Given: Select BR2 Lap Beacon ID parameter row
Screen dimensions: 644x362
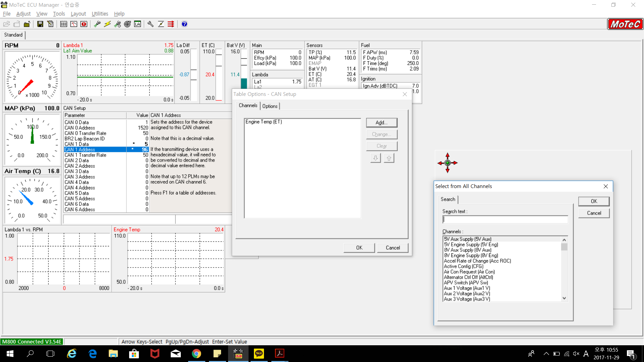Looking at the screenshot, I should pos(106,139).
